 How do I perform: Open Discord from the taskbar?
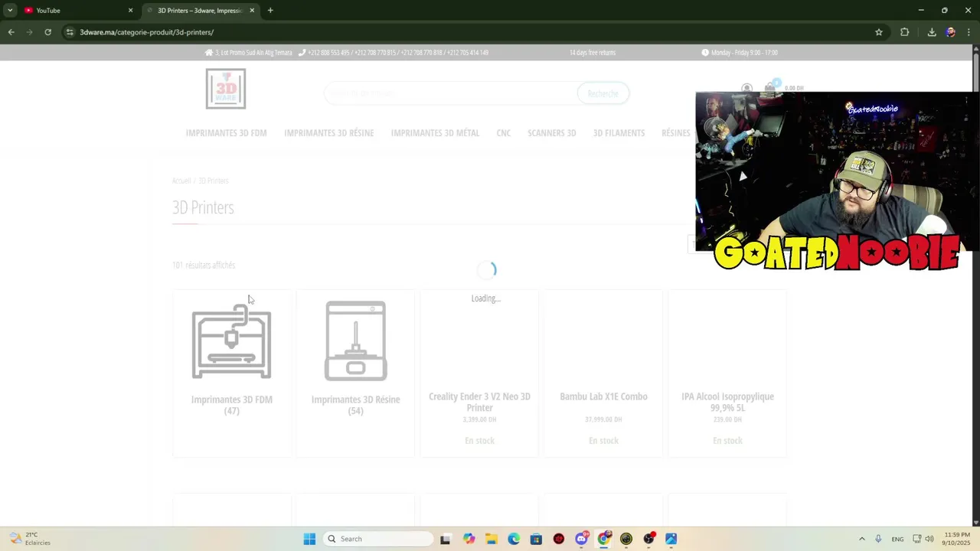pos(581,539)
